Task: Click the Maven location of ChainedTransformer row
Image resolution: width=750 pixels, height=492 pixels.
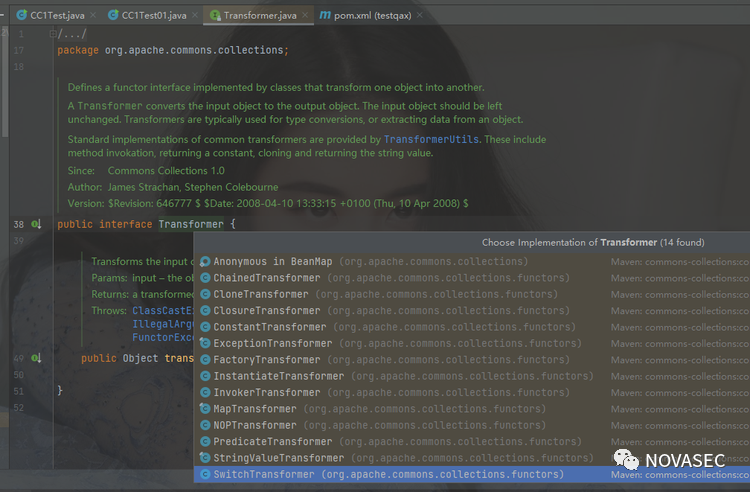Action: click(680, 278)
